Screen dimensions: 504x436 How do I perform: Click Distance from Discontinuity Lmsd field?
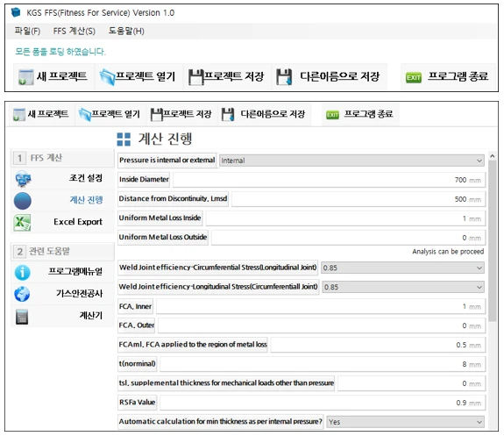358,199
